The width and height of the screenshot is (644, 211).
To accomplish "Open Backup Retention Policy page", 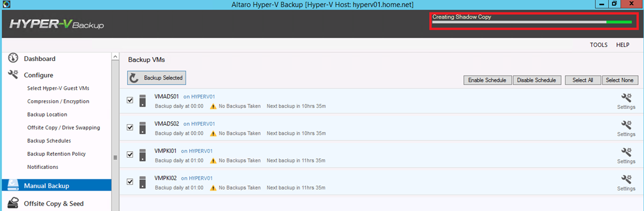I will 56,154.
